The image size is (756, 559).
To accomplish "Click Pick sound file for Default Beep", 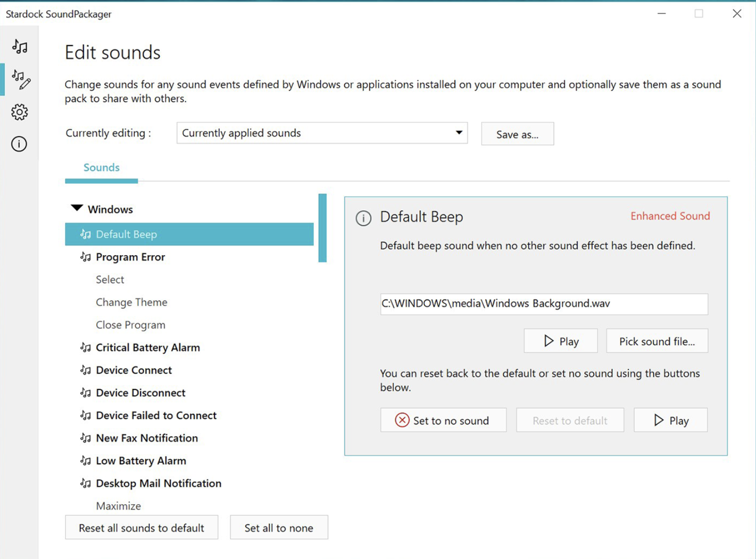I will [657, 341].
